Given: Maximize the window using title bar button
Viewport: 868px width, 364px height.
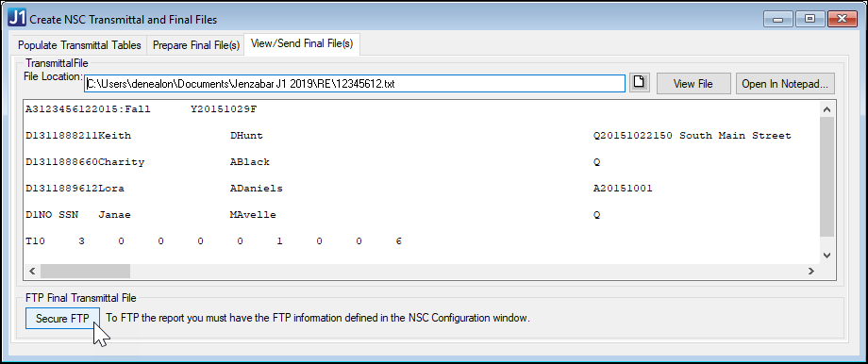Looking at the screenshot, I should click(810, 19).
